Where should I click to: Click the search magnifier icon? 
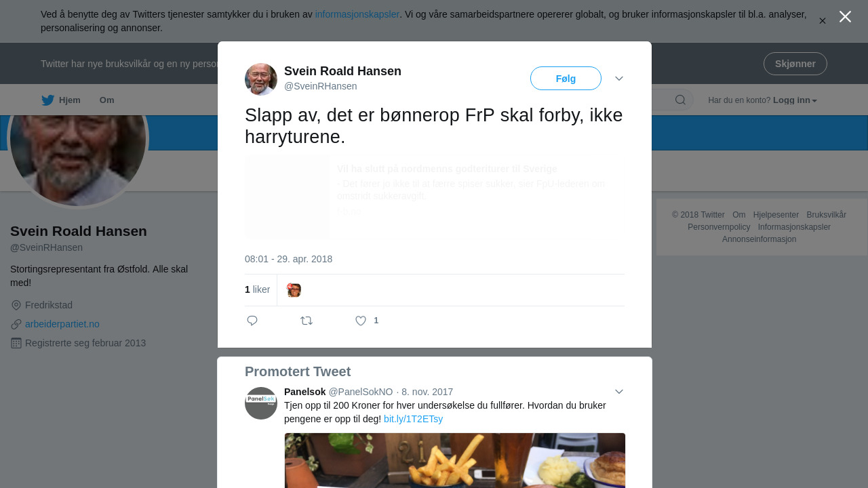click(680, 100)
